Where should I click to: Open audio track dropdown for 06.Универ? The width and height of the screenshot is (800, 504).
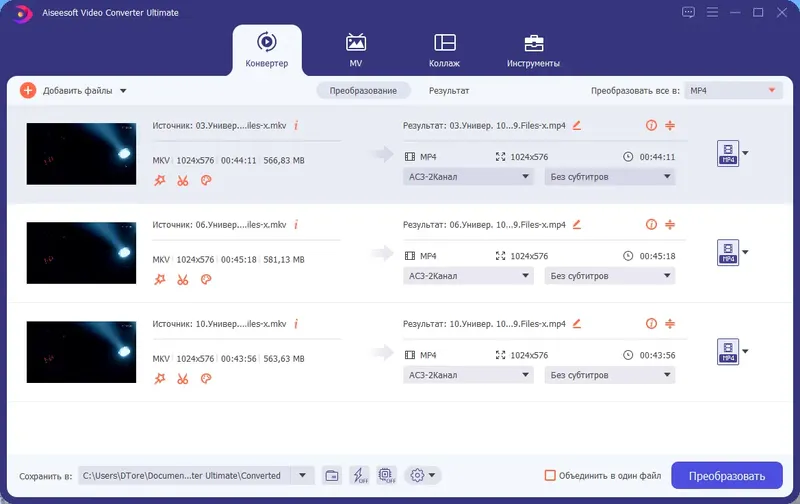pyautogui.click(x=468, y=276)
